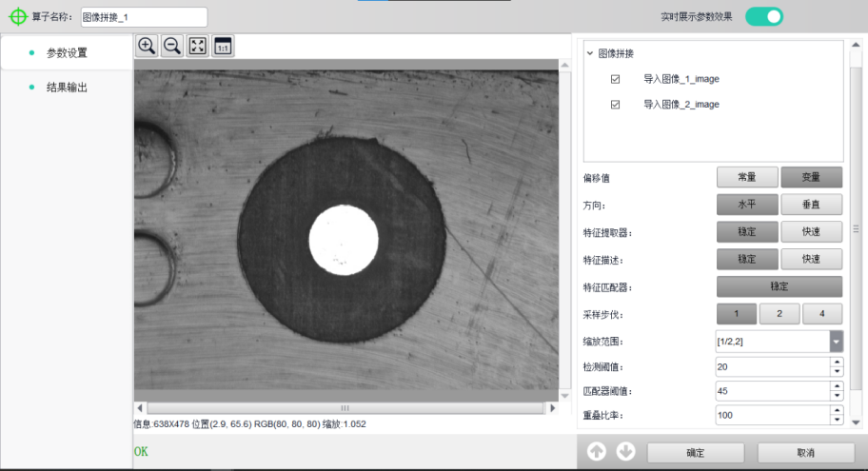The width and height of the screenshot is (868, 471).
Task: Click the move up arrow icon
Action: pos(597,452)
